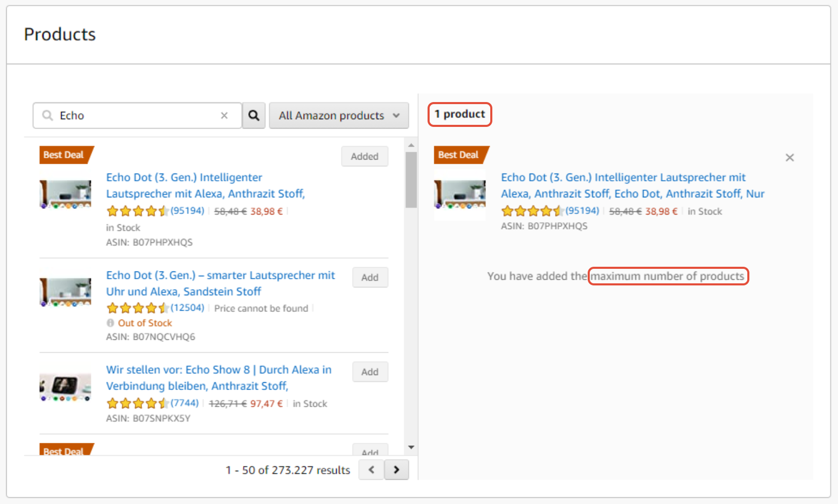Click ASIN: B07SNPKX5Y text
Image resolution: width=838 pixels, height=504 pixels.
pos(148,418)
